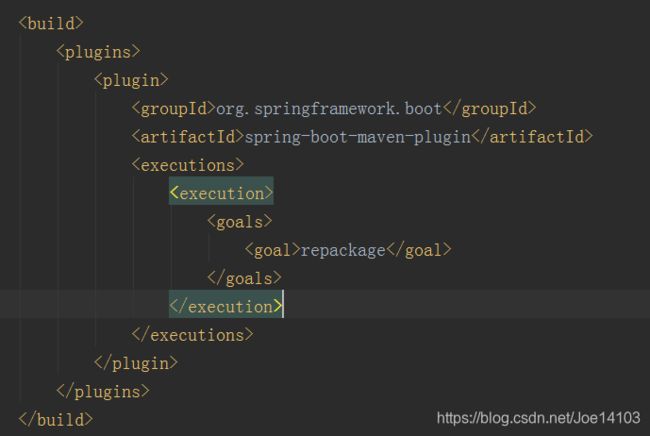Click the opening executions tag
650x436 pixels.
click(x=188, y=165)
